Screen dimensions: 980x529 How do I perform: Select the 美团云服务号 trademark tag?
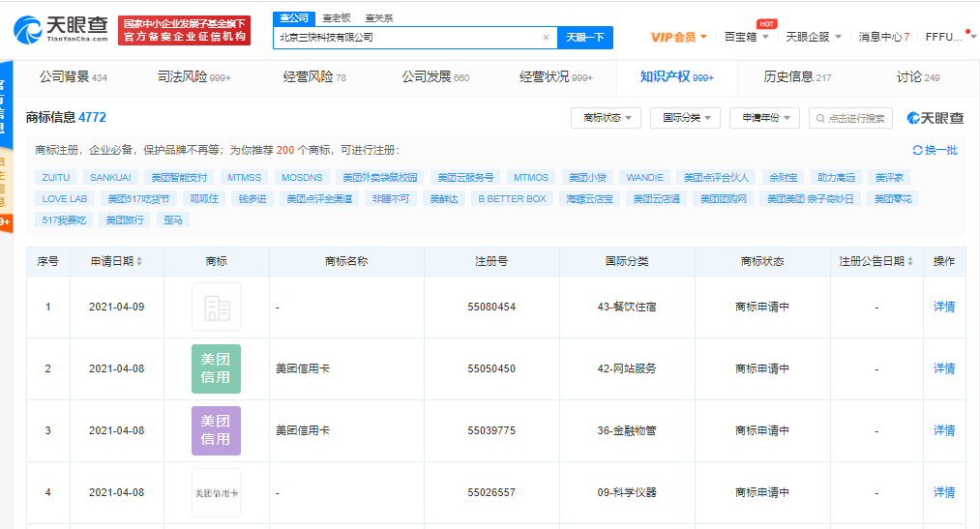(x=465, y=177)
